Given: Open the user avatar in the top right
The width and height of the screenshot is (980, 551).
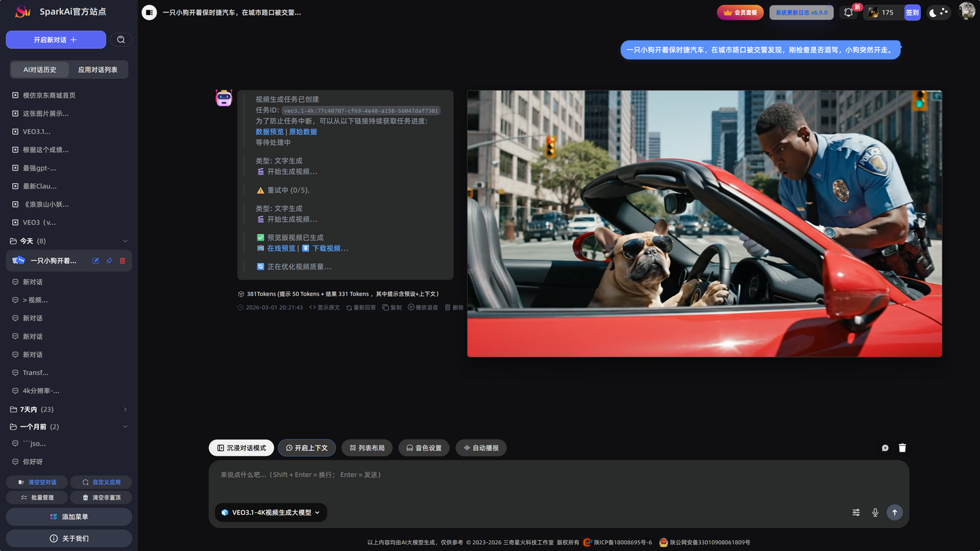Looking at the screenshot, I should 966,11.
